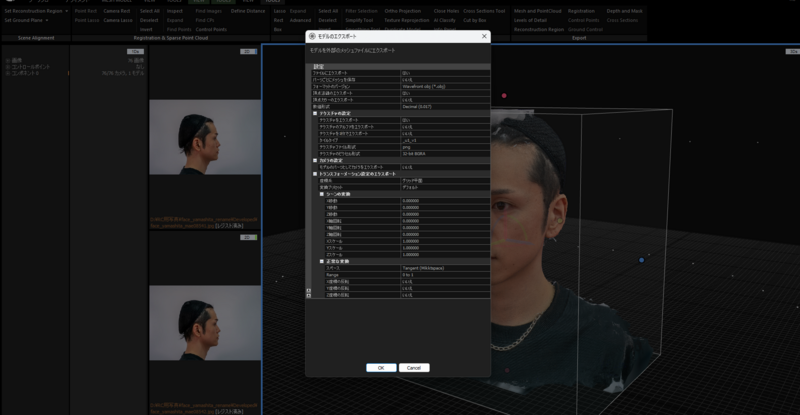
Task: Click the Simplify Tool button
Action: pyautogui.click(x=359, y=20)
